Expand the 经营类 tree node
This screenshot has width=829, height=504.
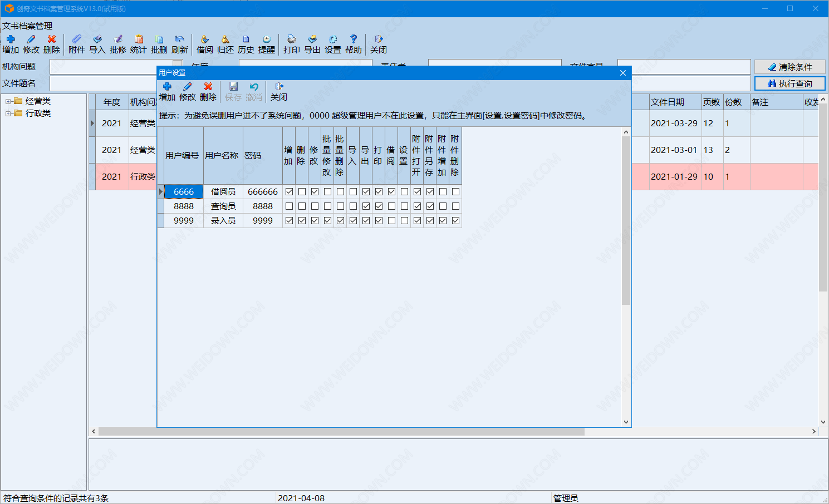8,101
